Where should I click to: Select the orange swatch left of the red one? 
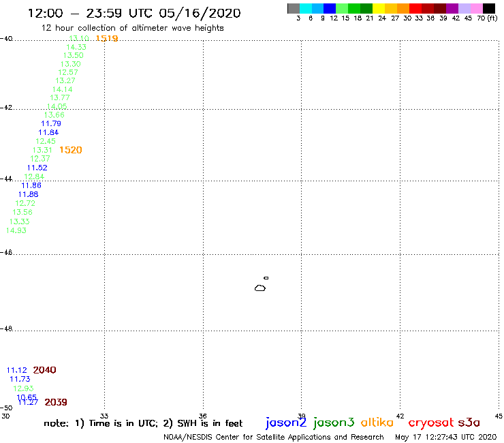point(403,8)
